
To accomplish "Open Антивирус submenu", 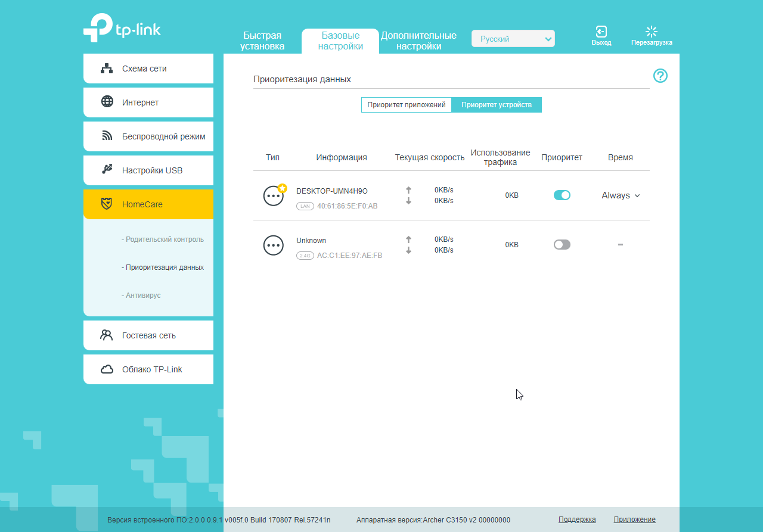I will [x=141, y=295].
